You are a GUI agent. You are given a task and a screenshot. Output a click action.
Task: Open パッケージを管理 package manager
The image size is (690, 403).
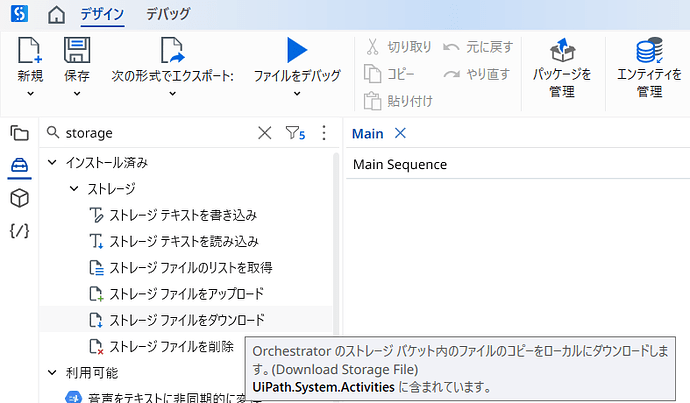(562, 68)
